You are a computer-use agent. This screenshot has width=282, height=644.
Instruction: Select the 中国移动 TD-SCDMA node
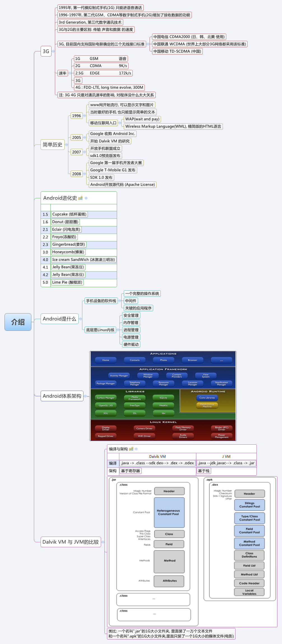[x=177, y=51]
